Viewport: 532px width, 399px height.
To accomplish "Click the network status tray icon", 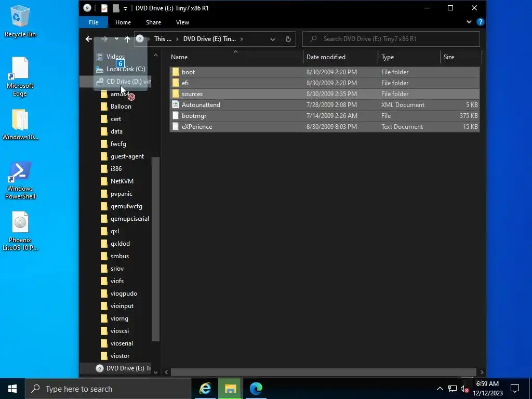I will (453, 389).
